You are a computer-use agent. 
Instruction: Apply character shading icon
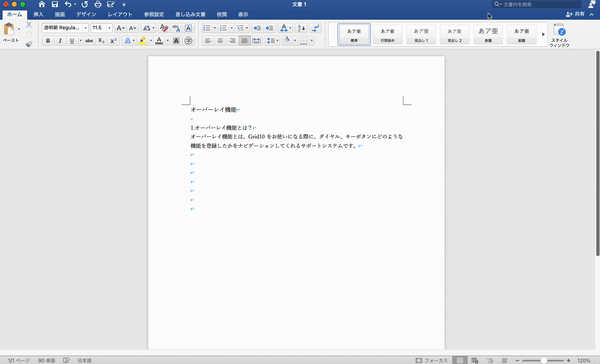click(176, 41)
